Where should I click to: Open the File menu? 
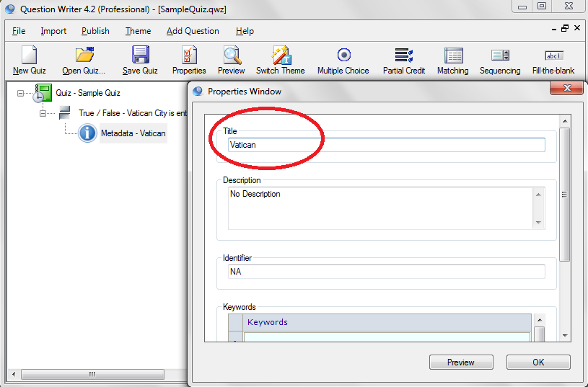19,31
